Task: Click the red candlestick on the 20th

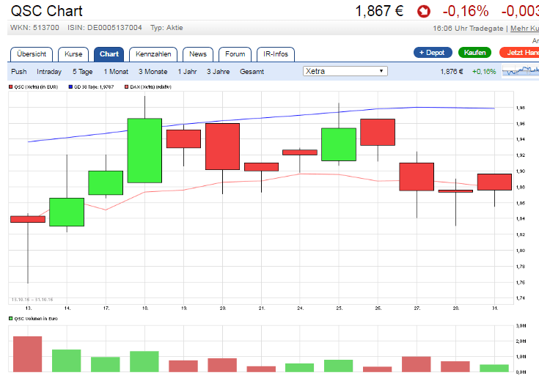Action: pyautogui.click(x=222, y=147)
